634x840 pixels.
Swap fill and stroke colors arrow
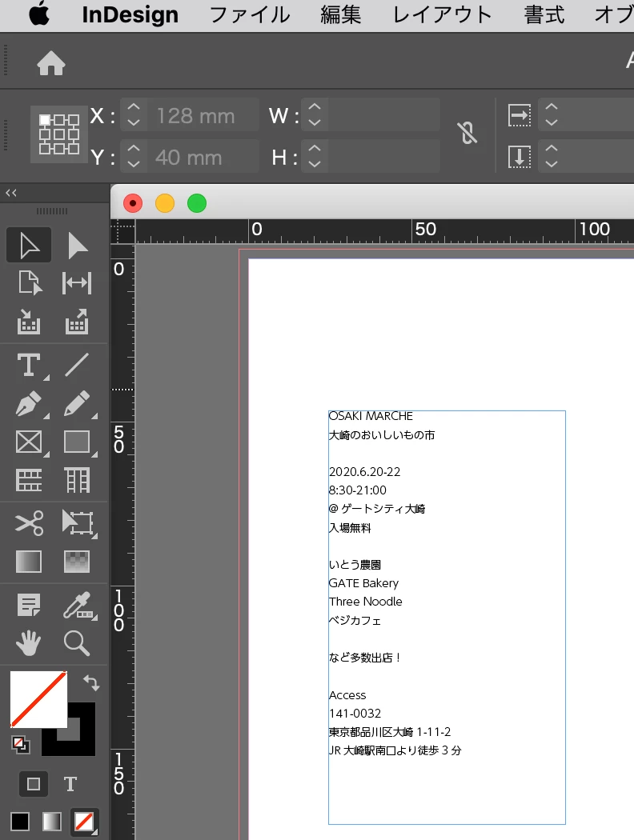pos(91,682)
